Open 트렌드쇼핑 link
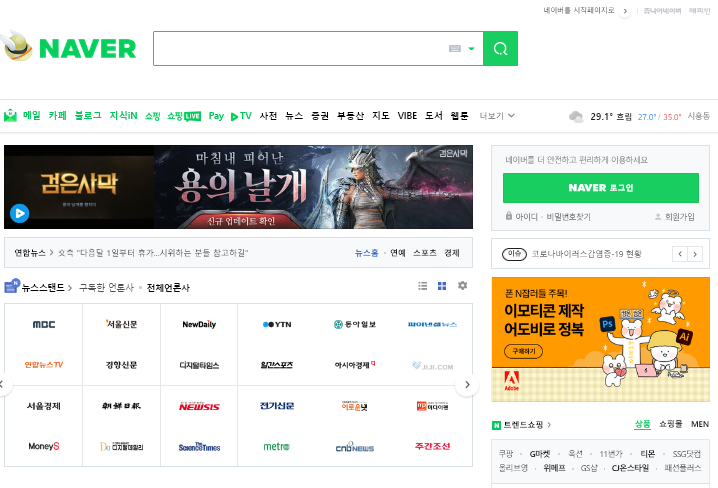Image resolution: width=718 pixels, height=488 pixels. click(x=523, y=425)
